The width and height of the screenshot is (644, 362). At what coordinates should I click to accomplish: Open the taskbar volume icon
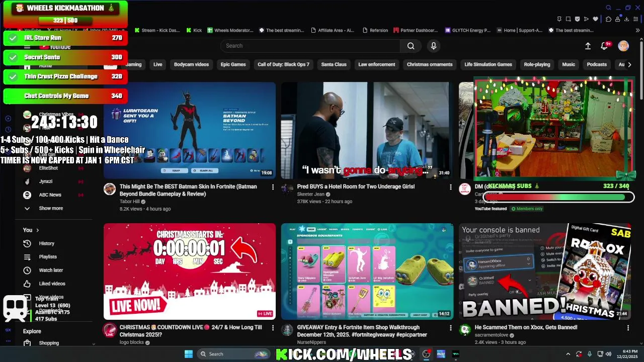608,354
